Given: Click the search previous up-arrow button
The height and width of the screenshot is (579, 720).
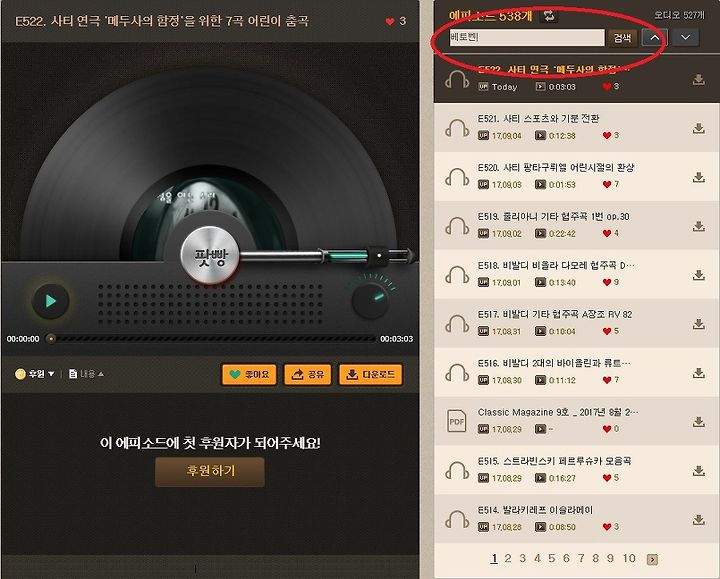Looking at the screenshot, I should click(654, 38).
